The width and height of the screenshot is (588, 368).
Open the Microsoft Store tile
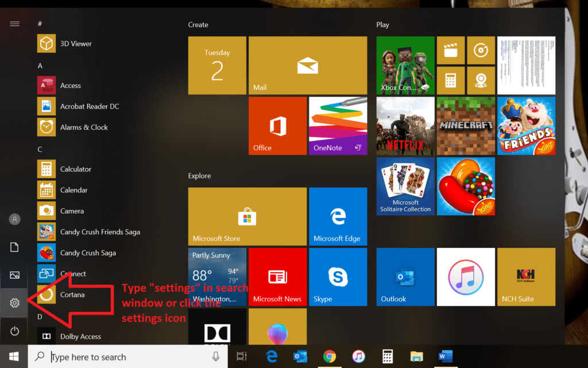247,216
